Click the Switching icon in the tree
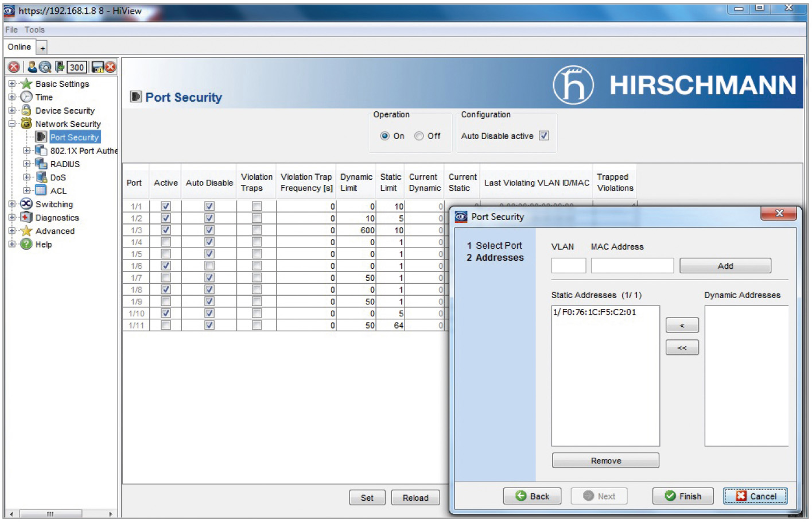 26,204
